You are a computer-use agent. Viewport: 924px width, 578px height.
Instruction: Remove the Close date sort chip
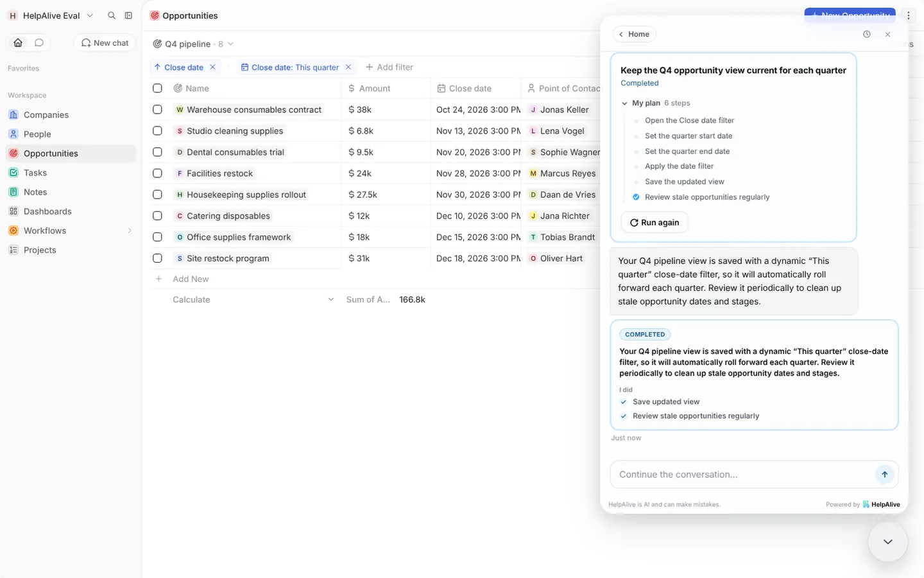(212, 67)
